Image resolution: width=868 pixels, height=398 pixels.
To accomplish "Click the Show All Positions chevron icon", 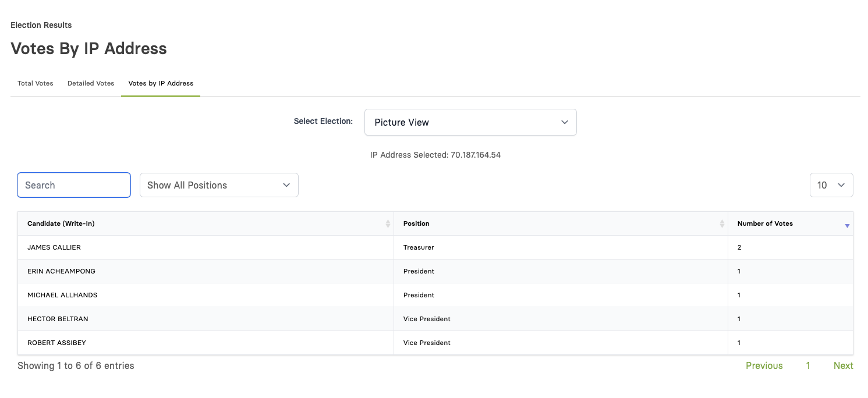I will pyautogui.click(x=286, y=184).
